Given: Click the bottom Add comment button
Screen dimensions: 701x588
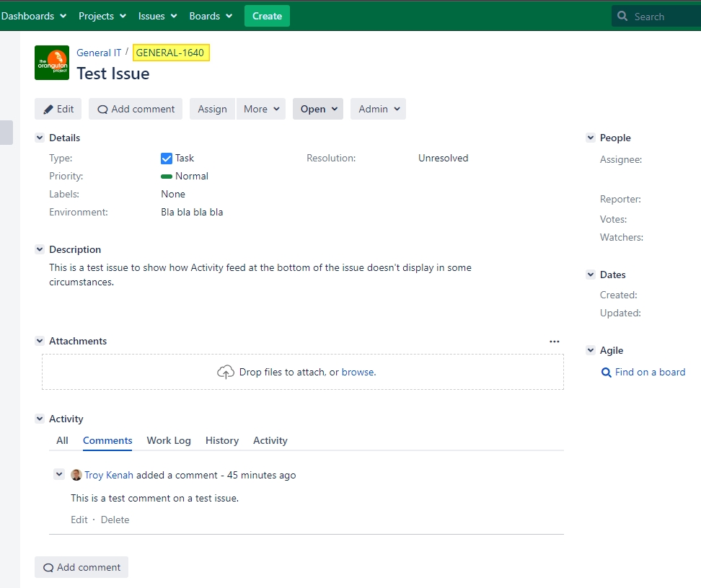Looking at the screenshot, I should (x=81, y=567).
